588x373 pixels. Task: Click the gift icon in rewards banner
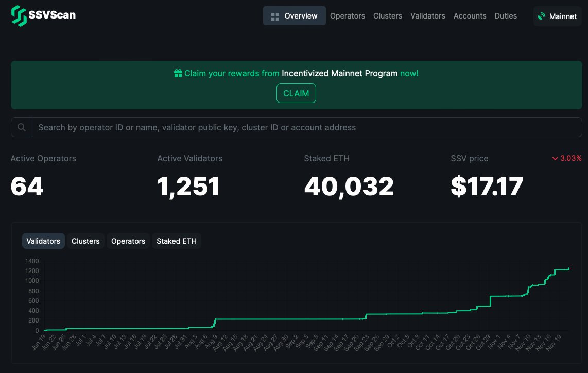coord(178,73)
